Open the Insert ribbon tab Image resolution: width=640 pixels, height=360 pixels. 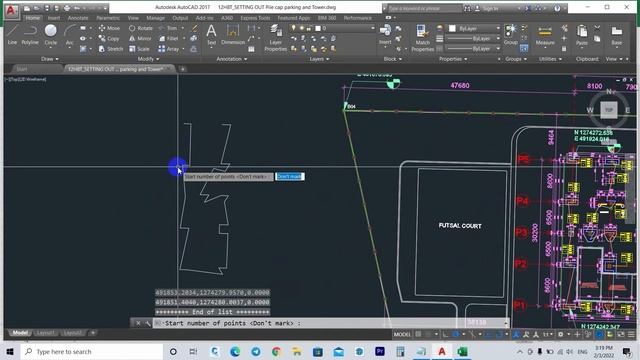point(54,18)
